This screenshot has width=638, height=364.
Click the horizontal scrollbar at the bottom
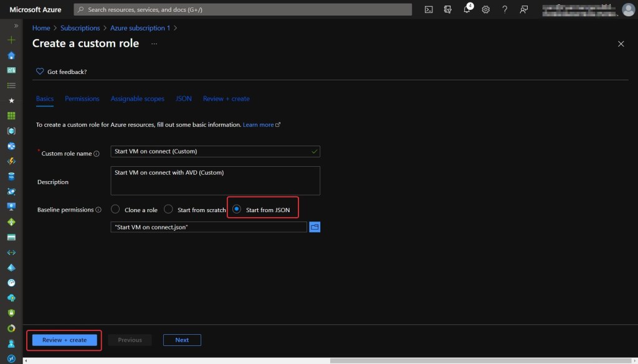point(482,361)
